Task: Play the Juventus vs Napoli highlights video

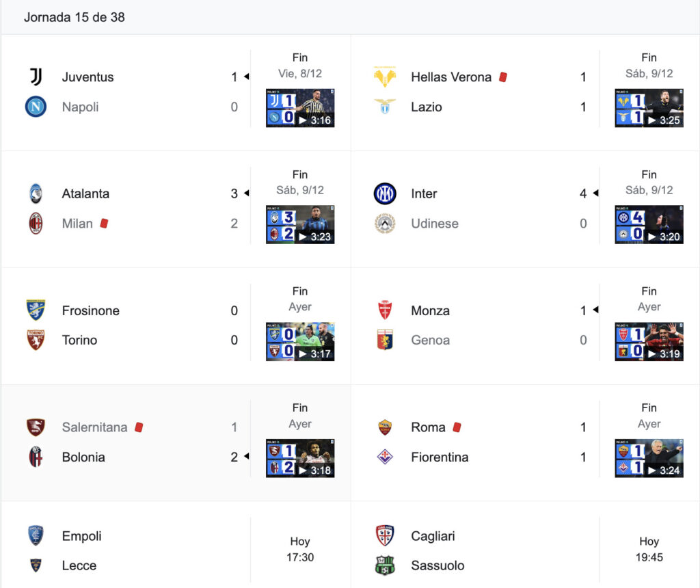Action: click(300, 108)
